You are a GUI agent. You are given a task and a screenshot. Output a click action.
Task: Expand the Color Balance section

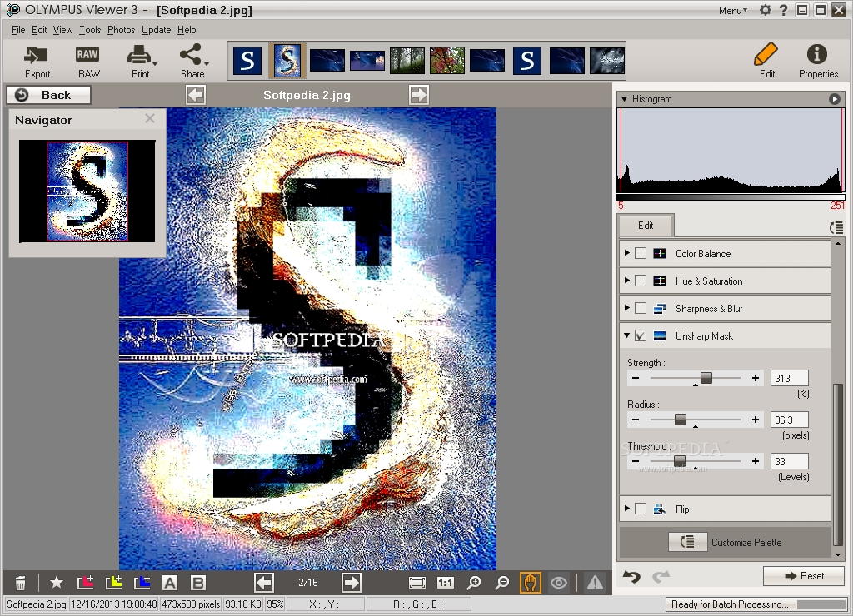[x=626, y=253]
